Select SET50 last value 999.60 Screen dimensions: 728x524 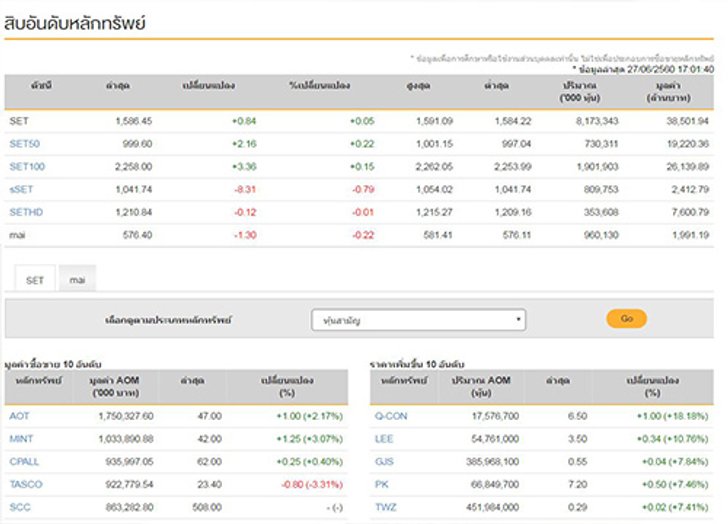[137, 144]
